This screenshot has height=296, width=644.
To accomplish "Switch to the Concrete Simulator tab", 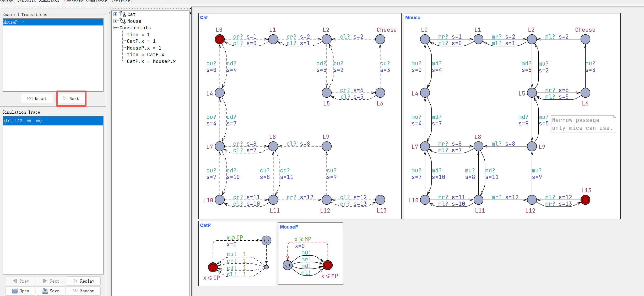I will [85, 2].
